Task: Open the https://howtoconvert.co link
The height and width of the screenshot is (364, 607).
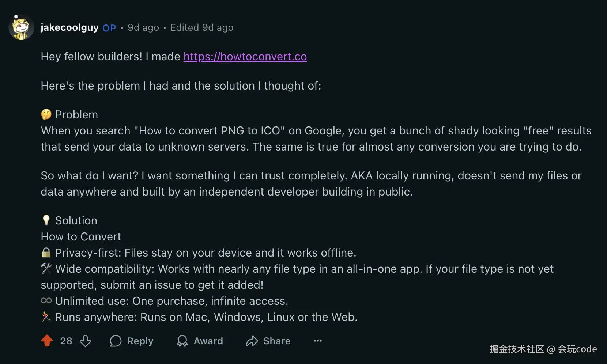Action: pos(245,57)
